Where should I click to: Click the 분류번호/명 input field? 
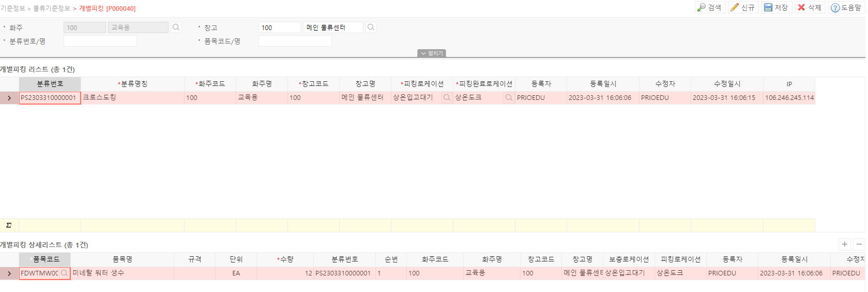click(100, 41)
